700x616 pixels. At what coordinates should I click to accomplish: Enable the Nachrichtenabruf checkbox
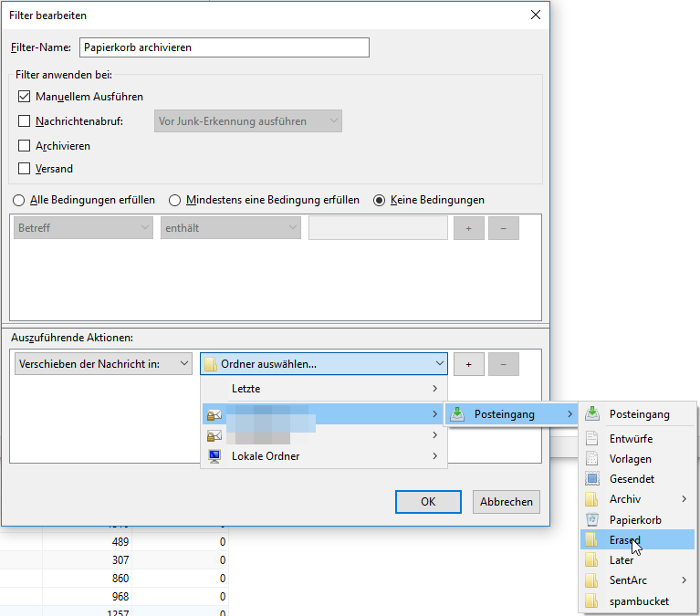[x=25, y=120]
